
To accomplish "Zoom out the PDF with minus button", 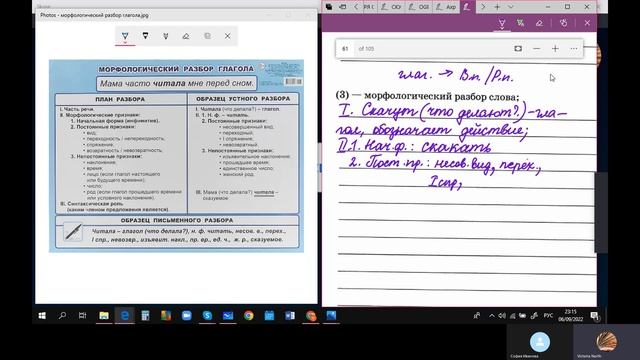I will click(537, 49).
